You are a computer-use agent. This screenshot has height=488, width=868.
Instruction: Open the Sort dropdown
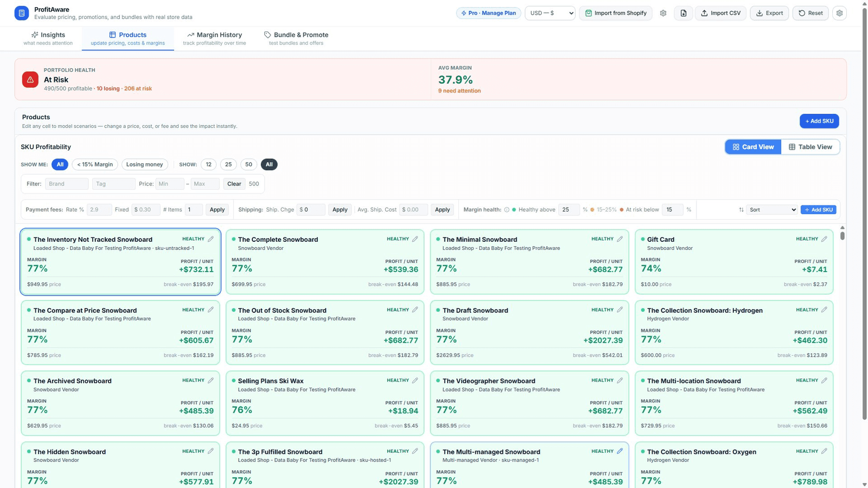[772, 210]
